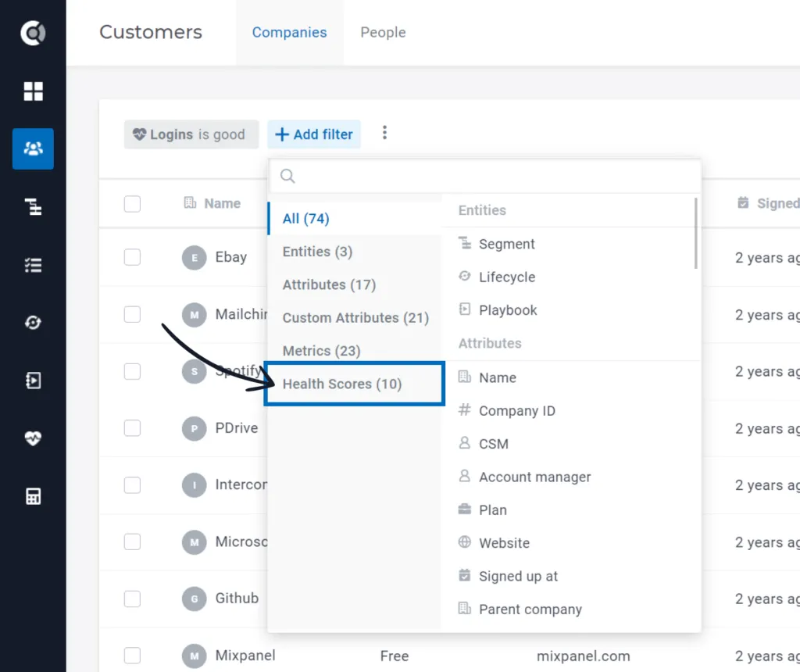Click the Logins is good filter chip
Viewport: 800px width, 672px height.
click(191, 134)
